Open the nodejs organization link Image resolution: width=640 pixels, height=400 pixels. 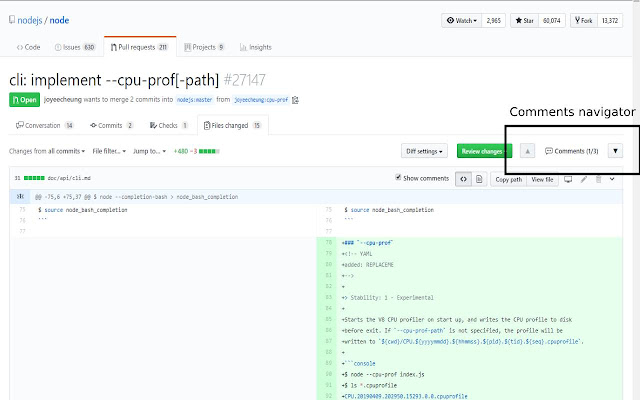pos(30,20)
